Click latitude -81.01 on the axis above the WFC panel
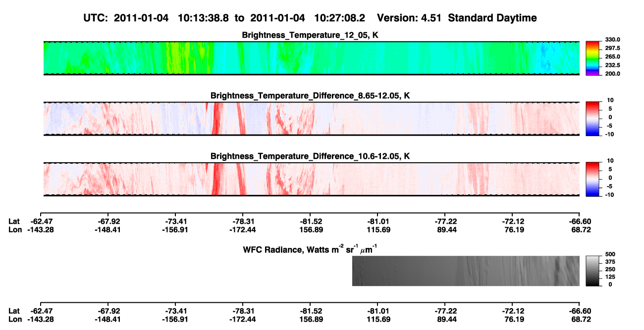644x330 pixels. pos(378,221)
